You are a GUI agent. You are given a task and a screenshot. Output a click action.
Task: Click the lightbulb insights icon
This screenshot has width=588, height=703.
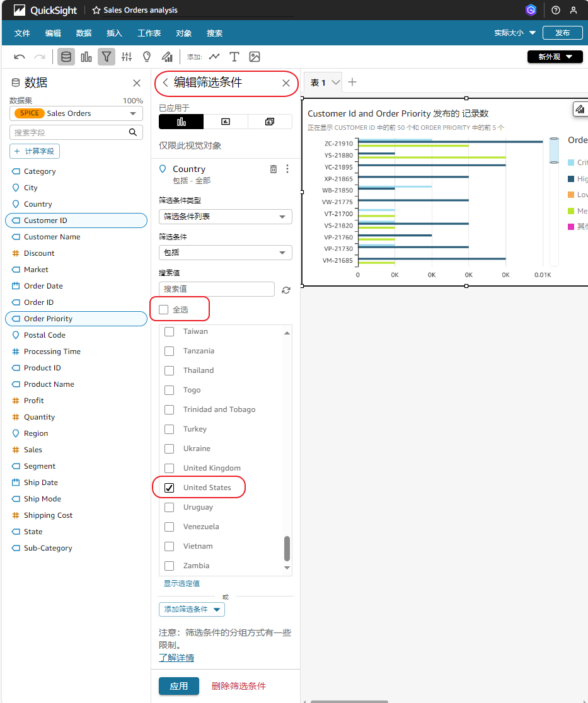tap(147, 57)
